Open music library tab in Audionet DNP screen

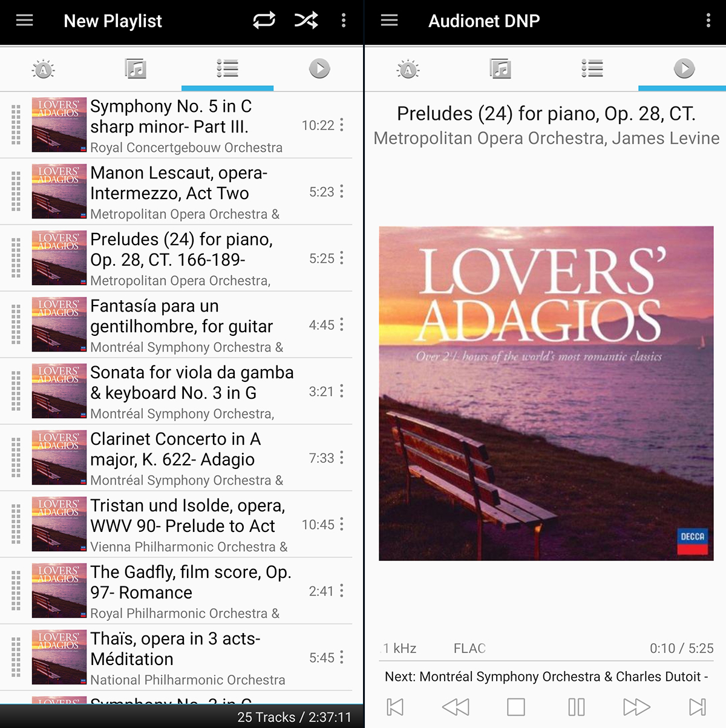pos(500,69)
